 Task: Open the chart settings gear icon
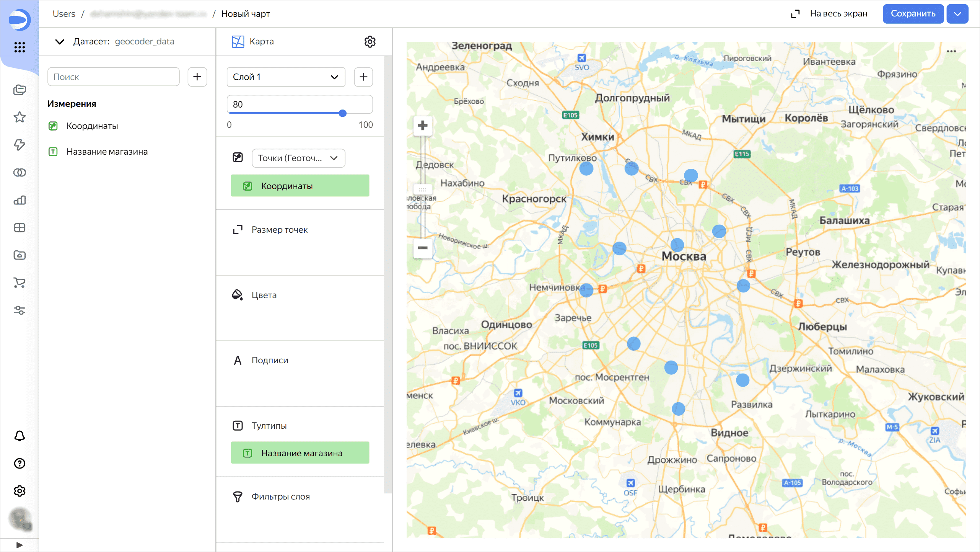coord(370,41)
